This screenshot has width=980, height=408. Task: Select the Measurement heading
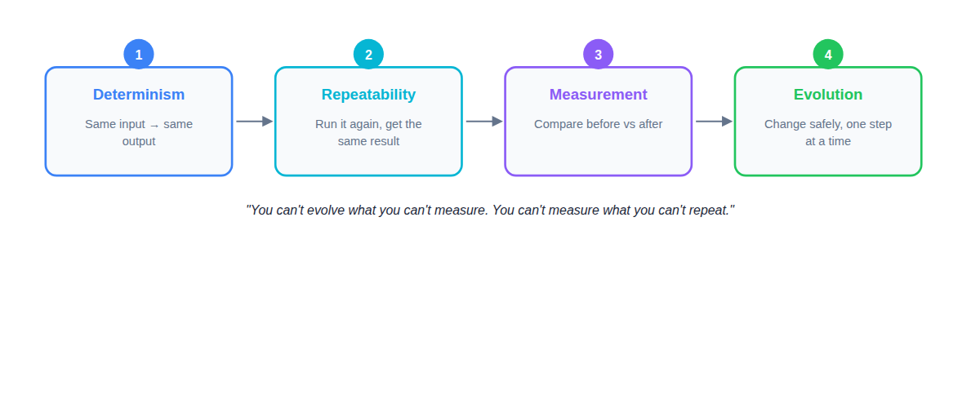[598, 95]
